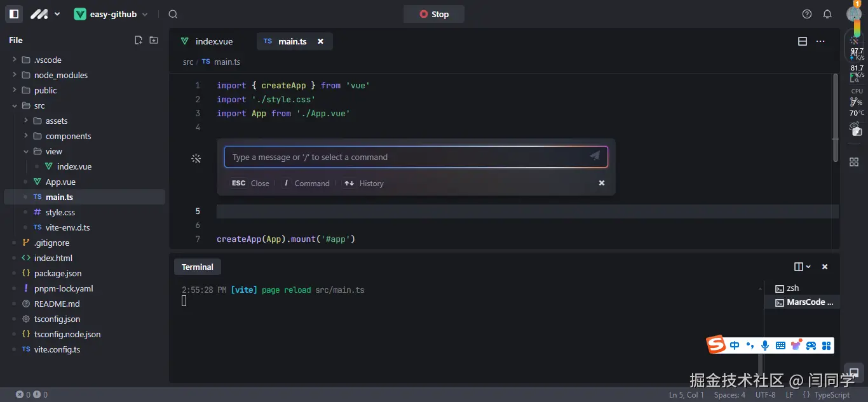868x402 pixels.
Task: Split the editor layout icon
Action: tap(803, 41)
